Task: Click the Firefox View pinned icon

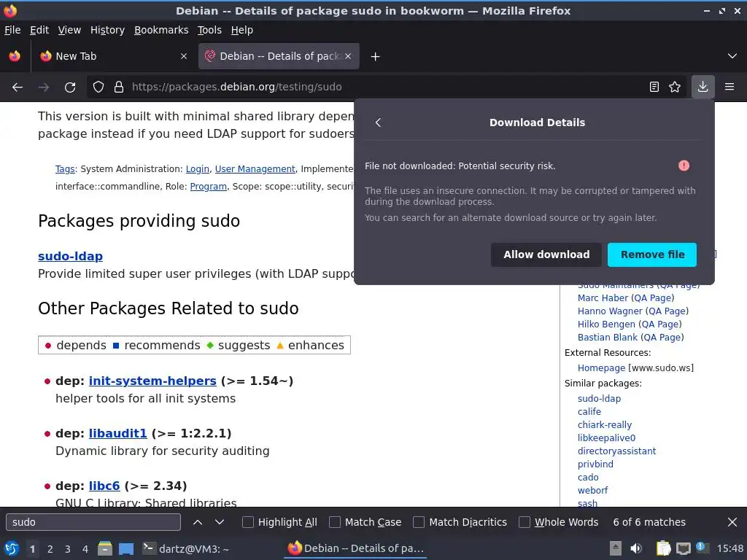Action: (x=15, y=56)
